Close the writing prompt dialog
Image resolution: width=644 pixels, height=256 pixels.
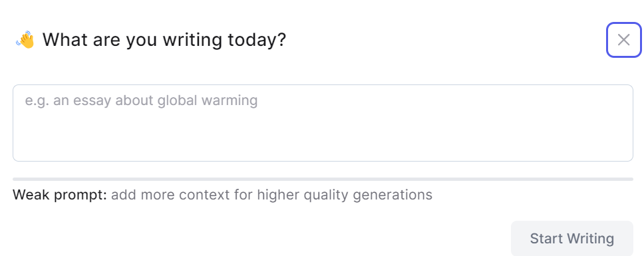click(623, 40)
